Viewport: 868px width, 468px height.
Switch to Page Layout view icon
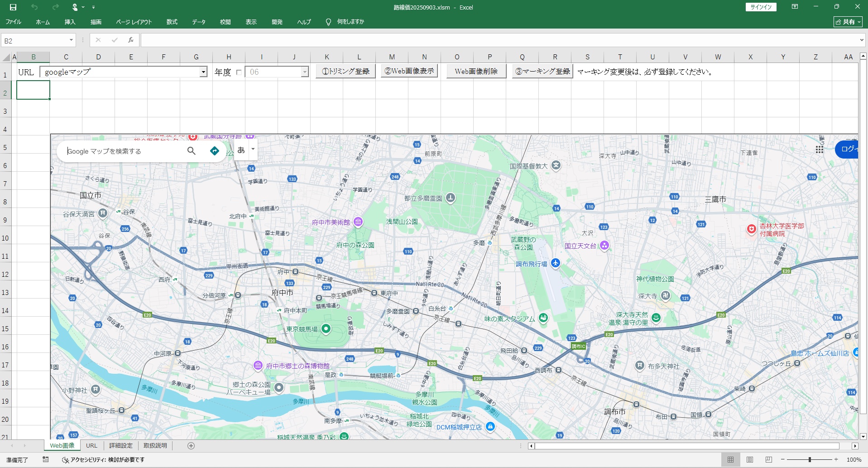pos(750,459)
